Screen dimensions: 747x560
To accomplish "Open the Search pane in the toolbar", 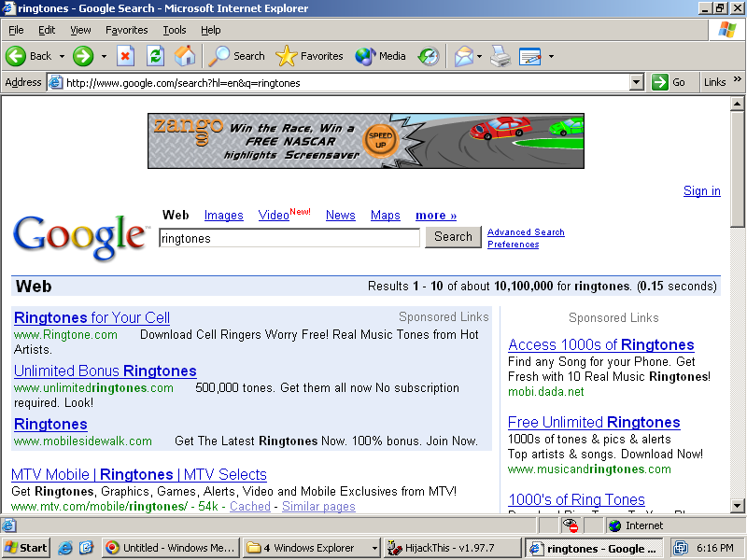I will (237, 56).
